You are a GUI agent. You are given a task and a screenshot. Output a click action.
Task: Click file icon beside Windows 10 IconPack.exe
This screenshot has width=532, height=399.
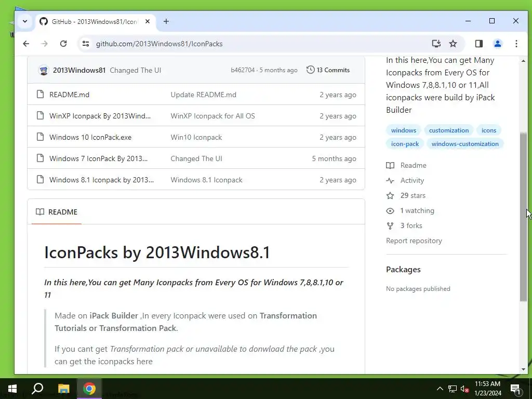coord(41,137)
